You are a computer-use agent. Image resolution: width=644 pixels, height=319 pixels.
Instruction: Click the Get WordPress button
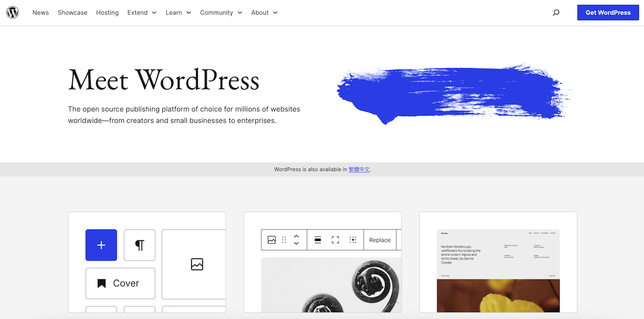tap(608, 13)
